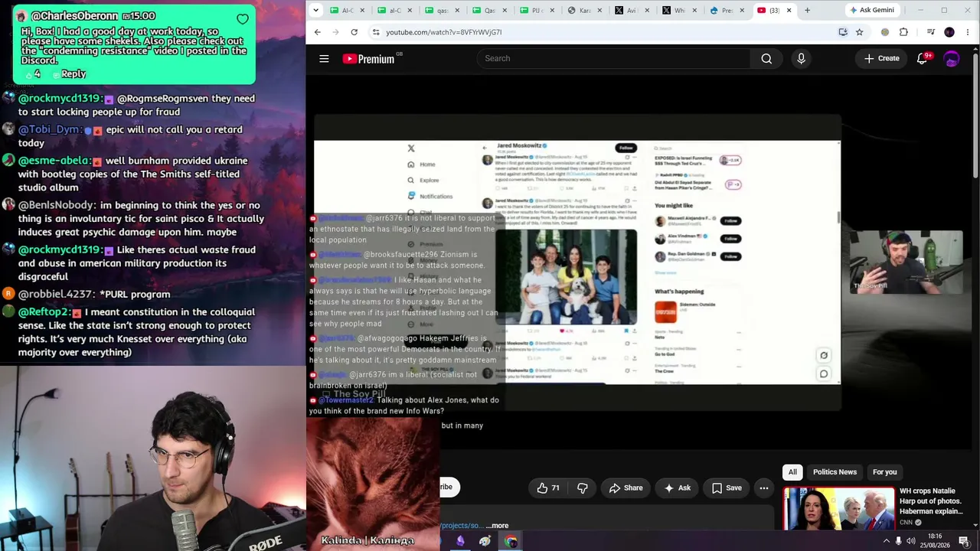This screenshot has width=980, height=551.
Task: Open more actions menu below the video
Action: (x=763, y=487)
